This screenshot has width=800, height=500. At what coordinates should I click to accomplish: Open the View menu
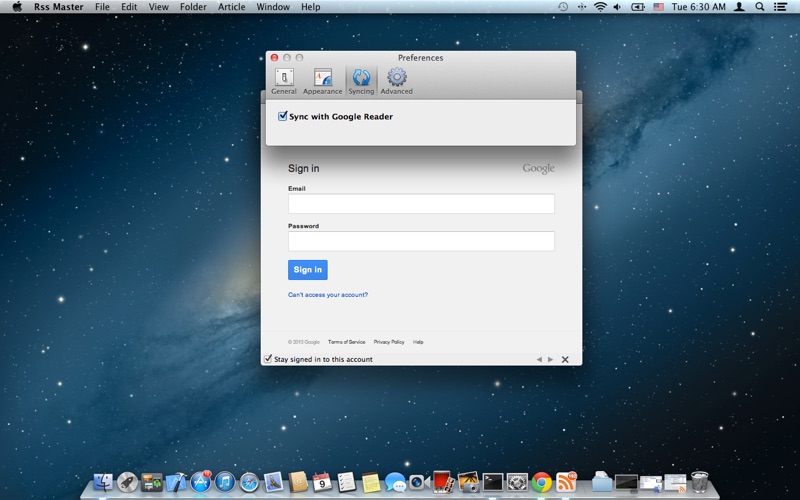[x=159, y=7]
